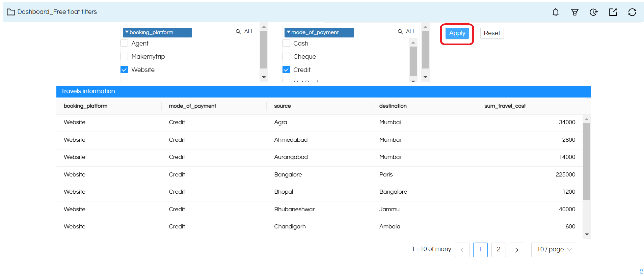Screen dimensions: 644x276
Task: Click the source column header
Action: pyautogui.click(x=283, y=106)
